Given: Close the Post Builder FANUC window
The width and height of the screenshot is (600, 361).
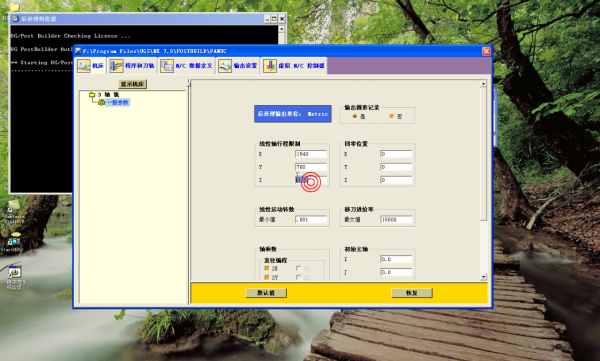Looking at the screenshot, I should pos(486,51).
